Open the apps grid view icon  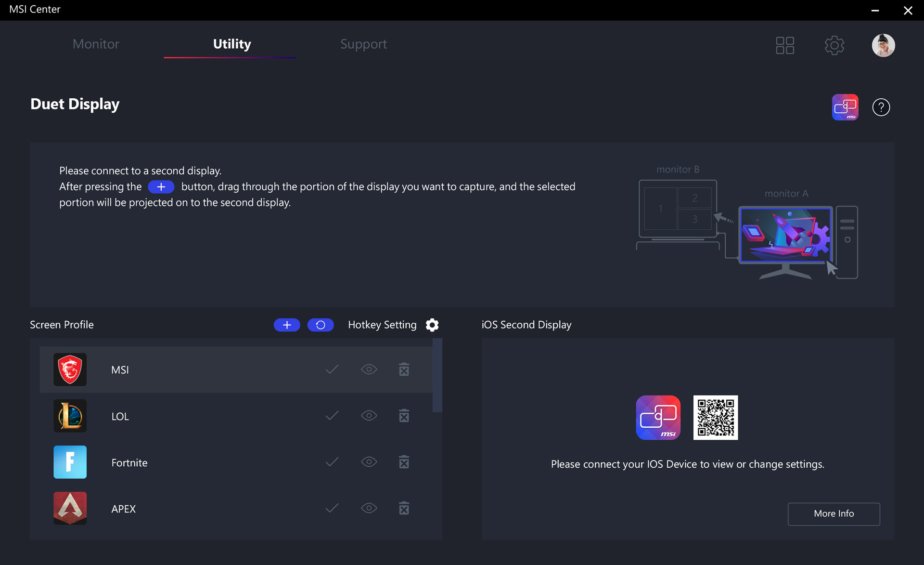point(784,45)
